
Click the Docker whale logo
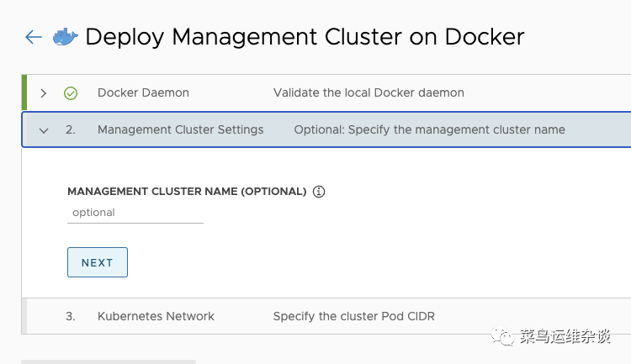66,37
